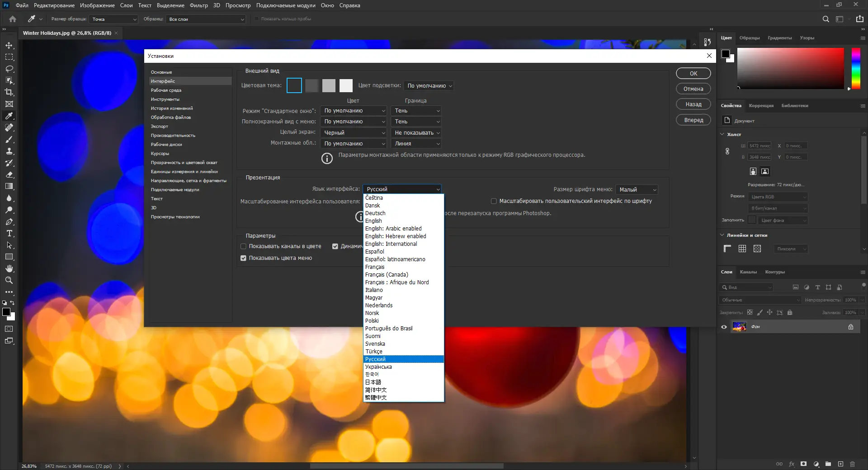Image resolution: width=868 pixels, height=470 pixels.
Task: Click the share icon at top right
Action: coord(859,19)
